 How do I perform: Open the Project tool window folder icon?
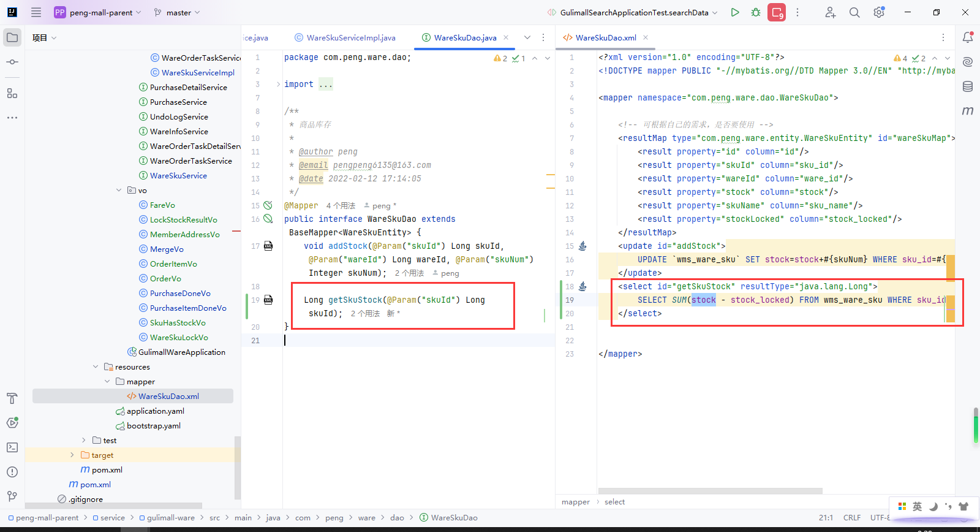click(12, 37)
